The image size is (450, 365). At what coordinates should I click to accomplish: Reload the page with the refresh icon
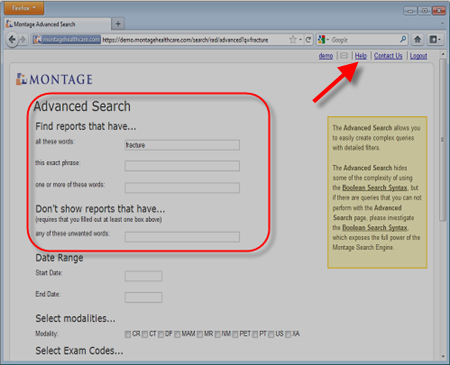[309, 40]
